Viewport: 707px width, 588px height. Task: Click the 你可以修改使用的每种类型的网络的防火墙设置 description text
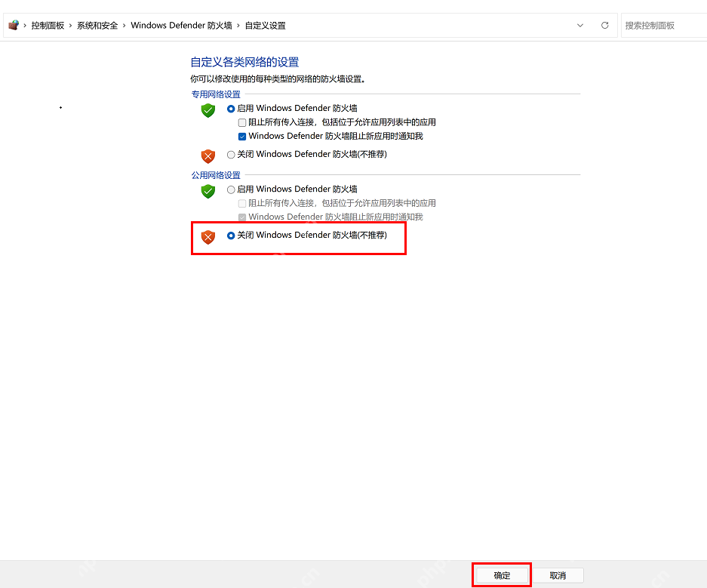[x=278, y=79]
